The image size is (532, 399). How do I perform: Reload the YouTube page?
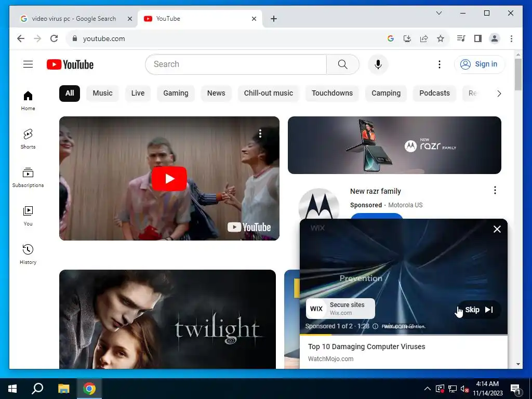[54, 38]
